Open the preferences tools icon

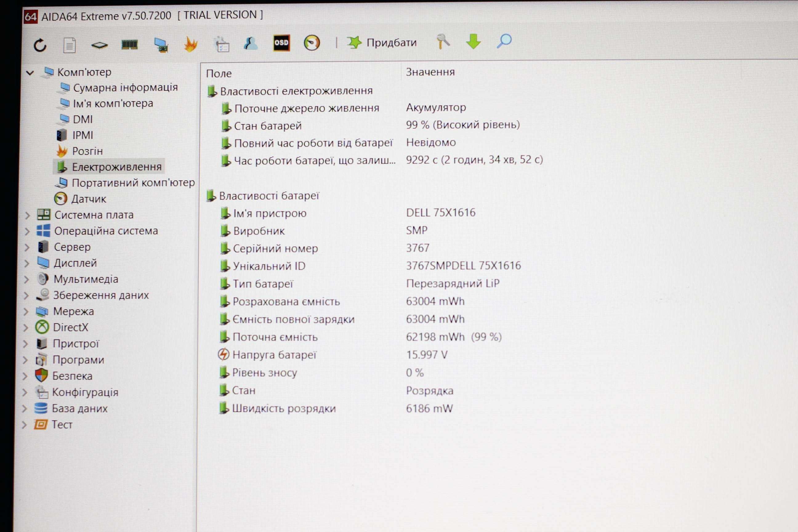443,42
